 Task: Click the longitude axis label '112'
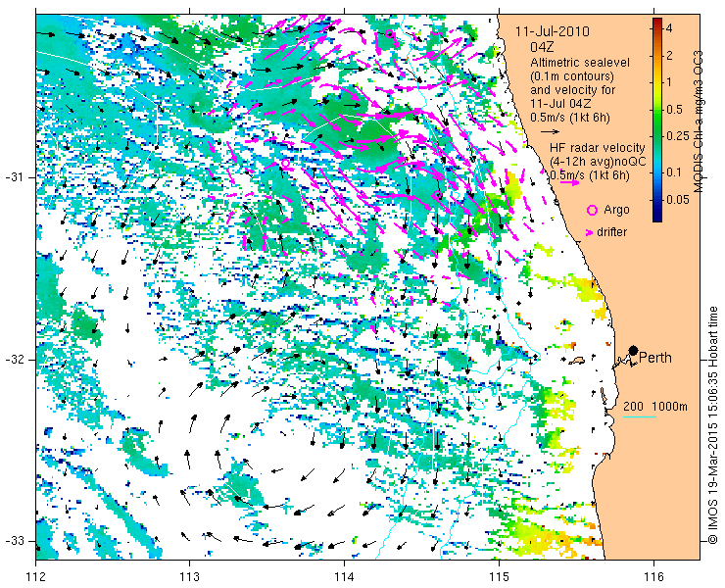tap(36, 577)
